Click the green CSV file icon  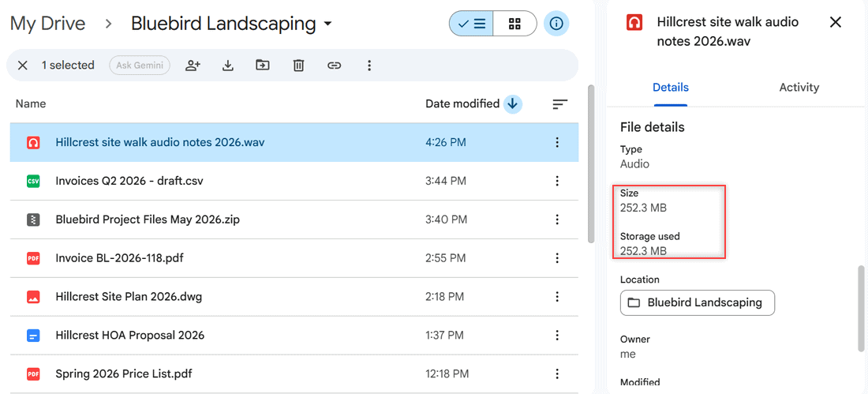(33, 181)
